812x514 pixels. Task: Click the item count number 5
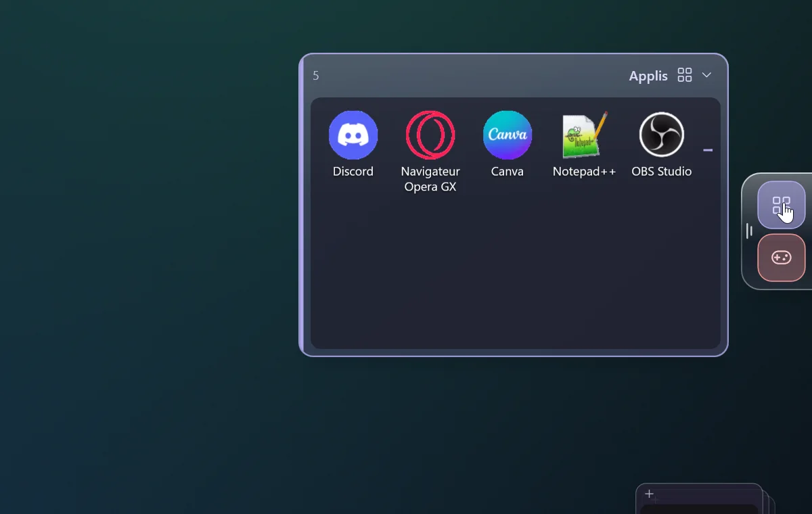pyautogui.click(x=316, y=76)
